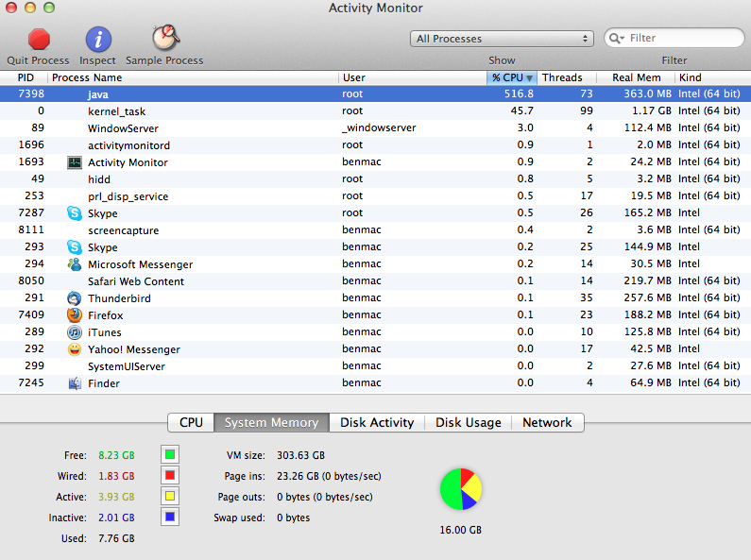Click the Swap used 0 bytes value

293,518
